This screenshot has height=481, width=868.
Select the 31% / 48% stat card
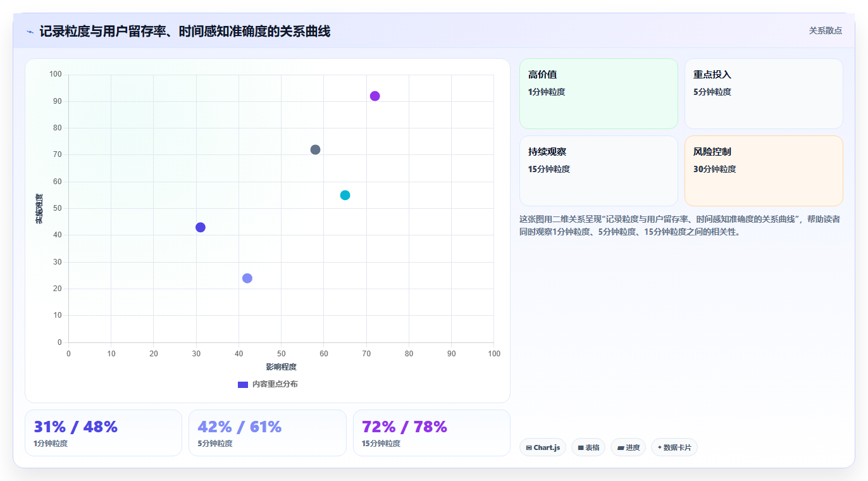(103, 433)
